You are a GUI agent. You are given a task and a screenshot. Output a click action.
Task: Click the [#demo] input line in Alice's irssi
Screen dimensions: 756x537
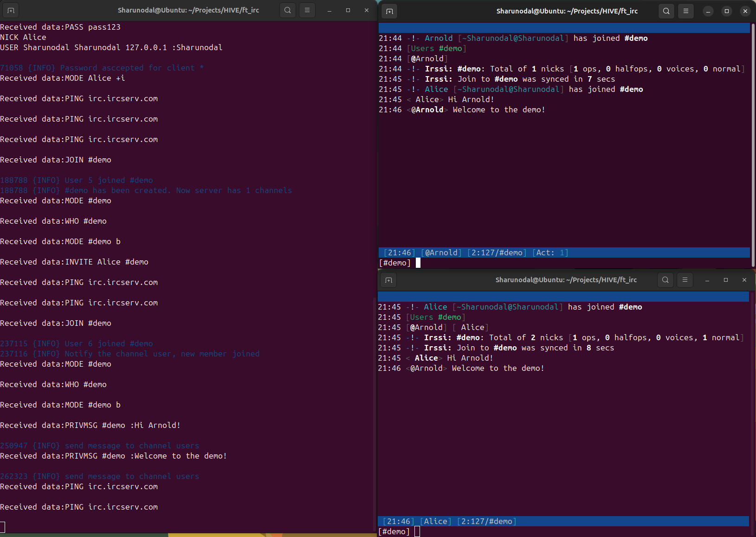563,531
